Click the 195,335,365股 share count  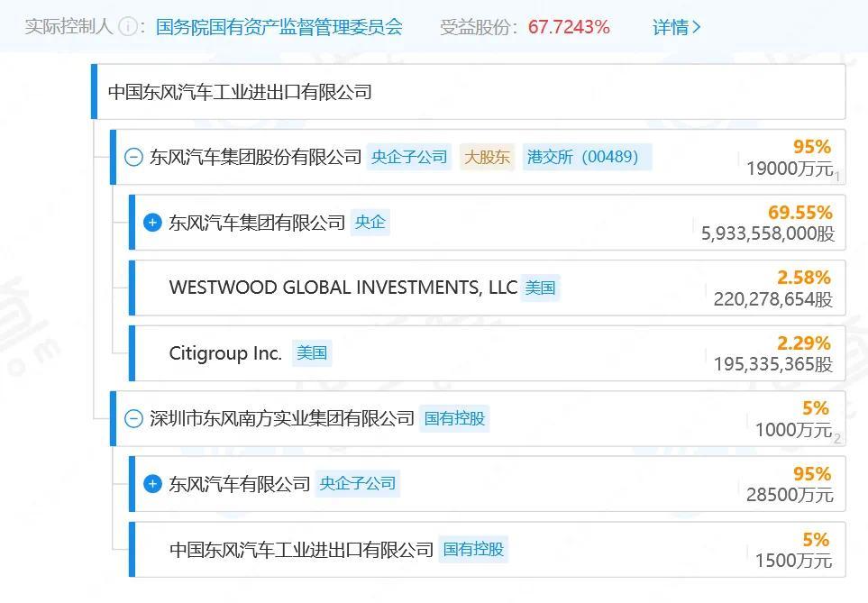(x=773, y=364)
